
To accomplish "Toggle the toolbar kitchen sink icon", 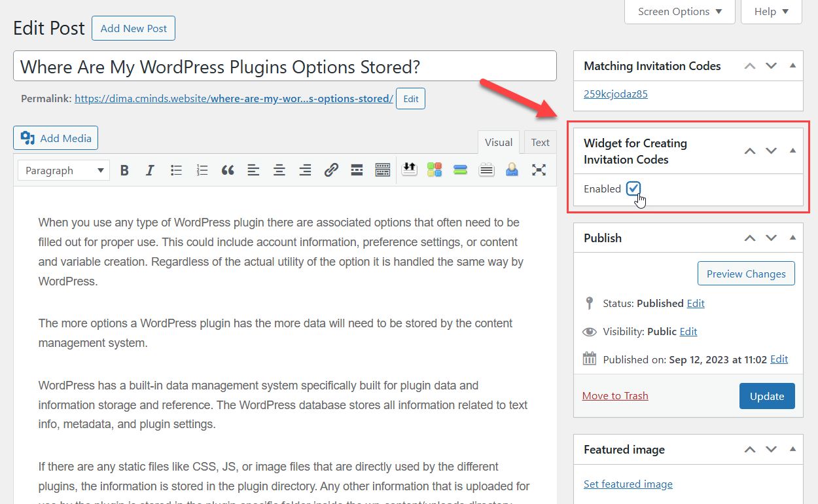I will [383, 170].
